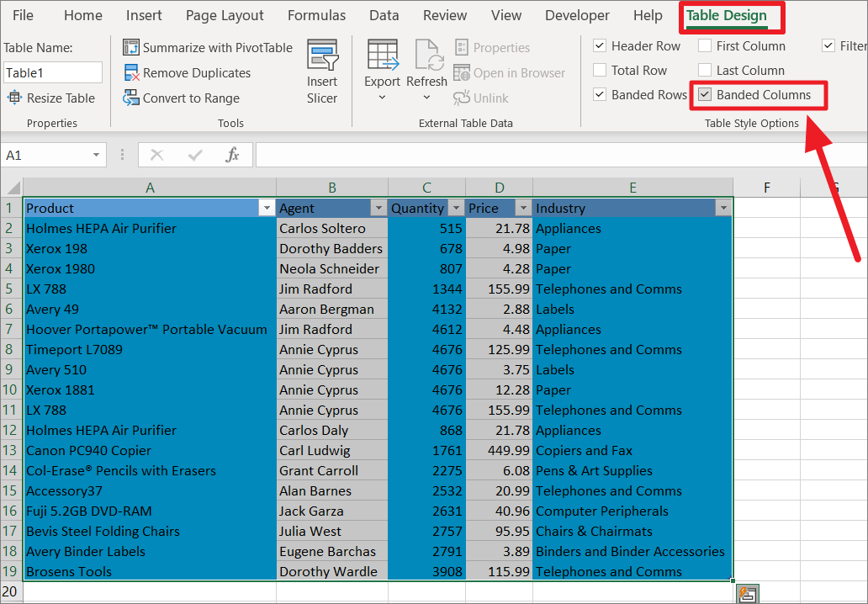The width and height of the screenshot is (868, 604).
Task: Switch to the Help tab
Action: [648, 15]
